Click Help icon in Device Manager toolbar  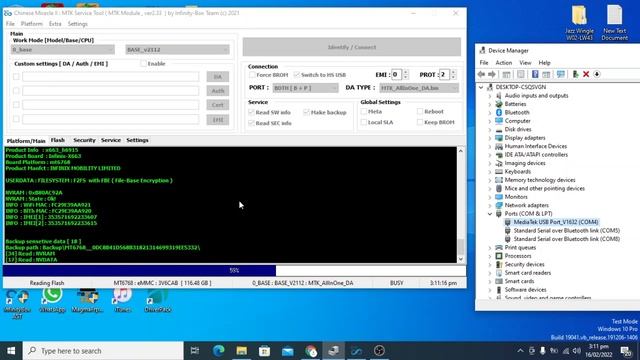[x=535, y=74]
